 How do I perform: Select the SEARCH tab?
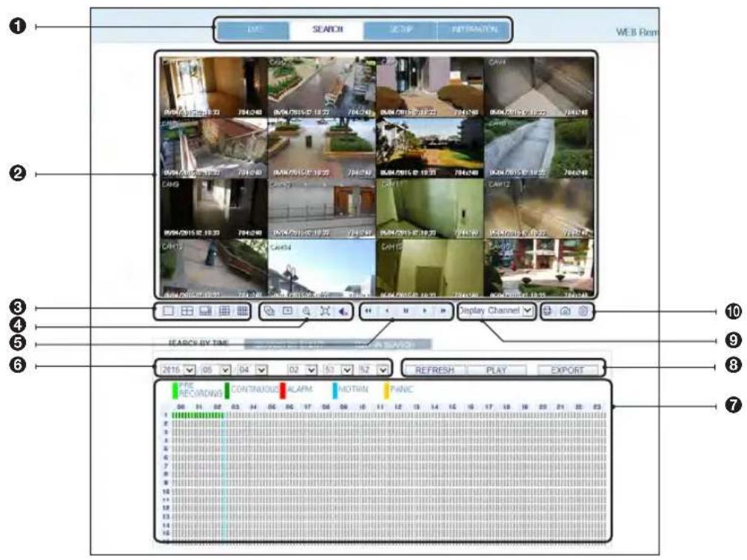coord(327,30)
